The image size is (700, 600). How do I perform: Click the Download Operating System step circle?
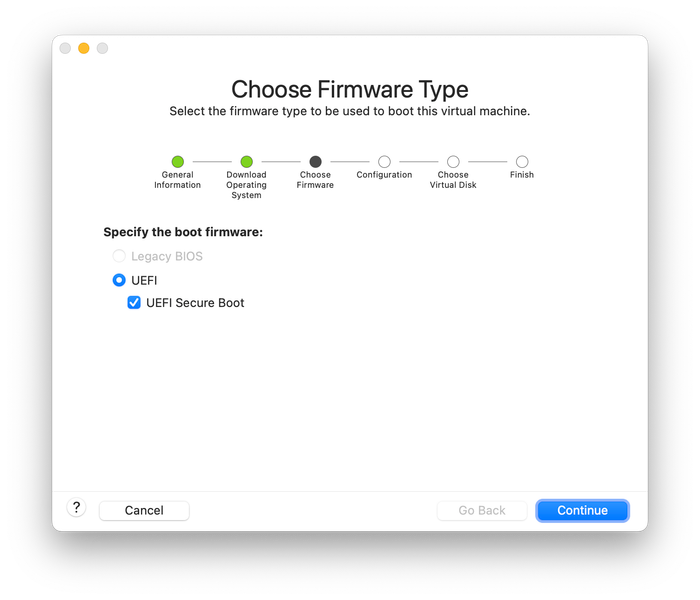(x=246, y=161)
